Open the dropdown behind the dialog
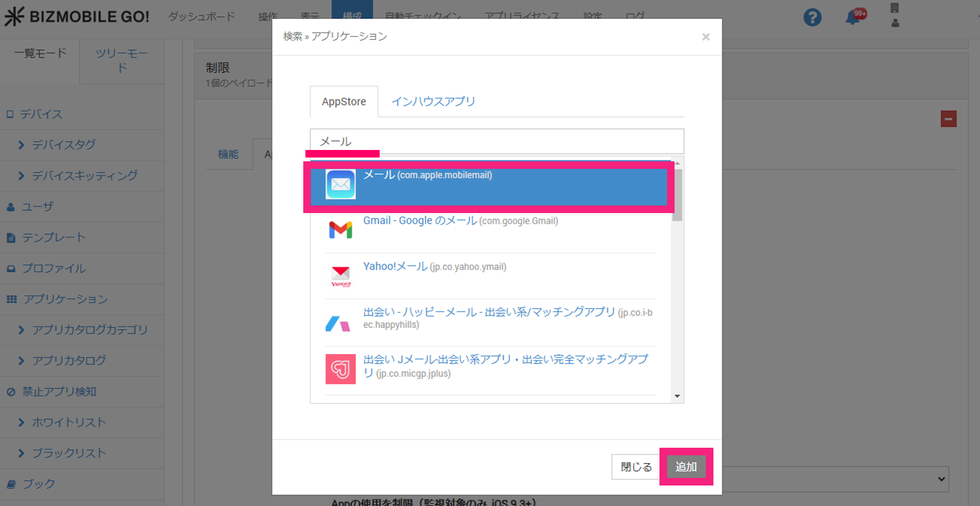980x506 pixels. pyautogui.click(x=941, y=479)
